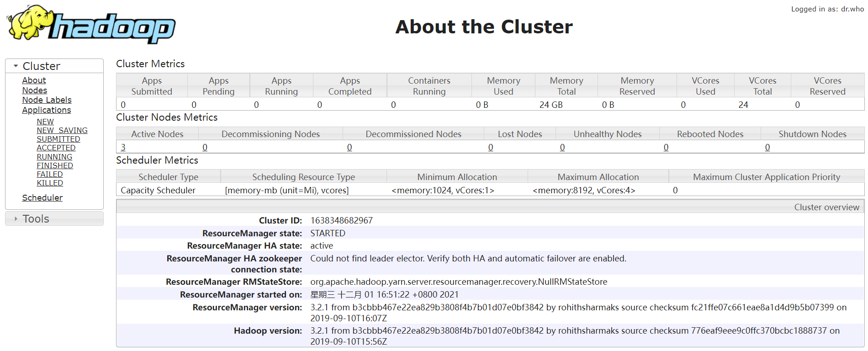Click the ResourceManager started on timestamp
Image resolution: width=868 pixels, height=351 pixels.
tap(384, 294)
